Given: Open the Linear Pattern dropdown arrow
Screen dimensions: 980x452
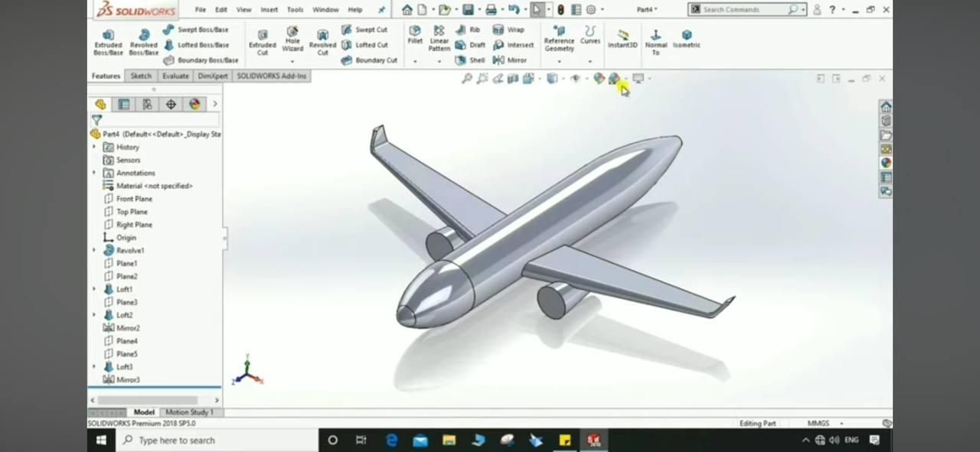Looking at the screenshot, I should [439, 60].
